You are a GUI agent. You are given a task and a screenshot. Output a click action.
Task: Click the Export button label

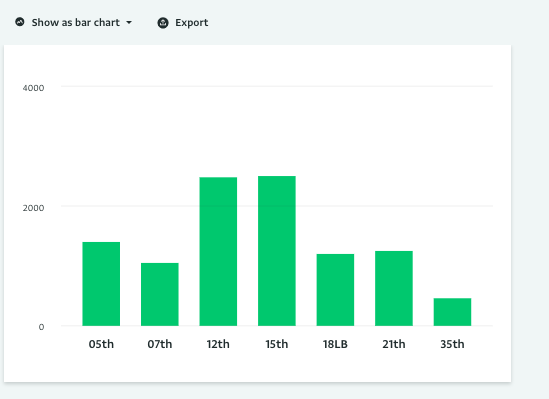point(192,23)
